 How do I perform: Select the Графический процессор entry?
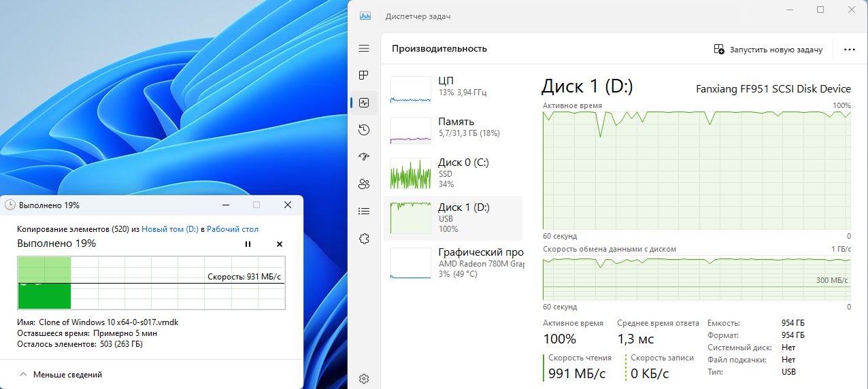pyautogui.click(x=453, y=263)
